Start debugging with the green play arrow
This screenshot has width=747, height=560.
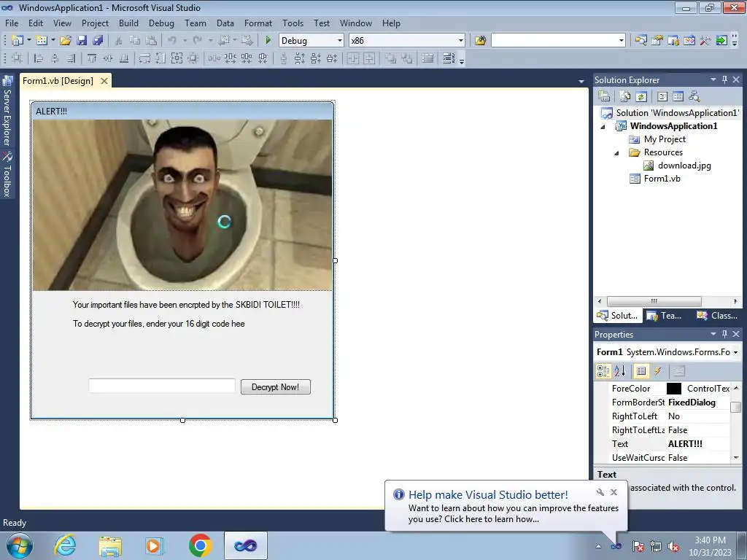[x=268, y=41]
